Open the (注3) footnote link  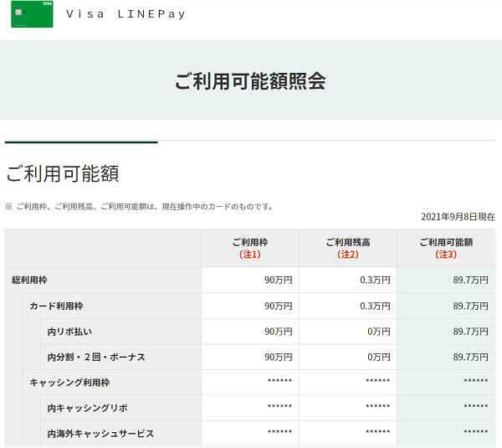[446, 255]
